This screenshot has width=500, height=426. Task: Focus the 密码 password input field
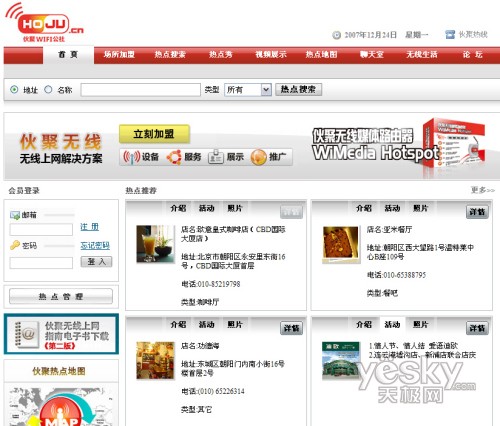(x=41, y=263)
